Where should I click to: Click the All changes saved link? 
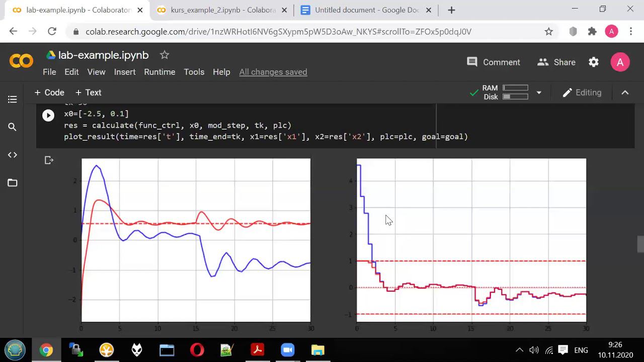tap(273, 72)
